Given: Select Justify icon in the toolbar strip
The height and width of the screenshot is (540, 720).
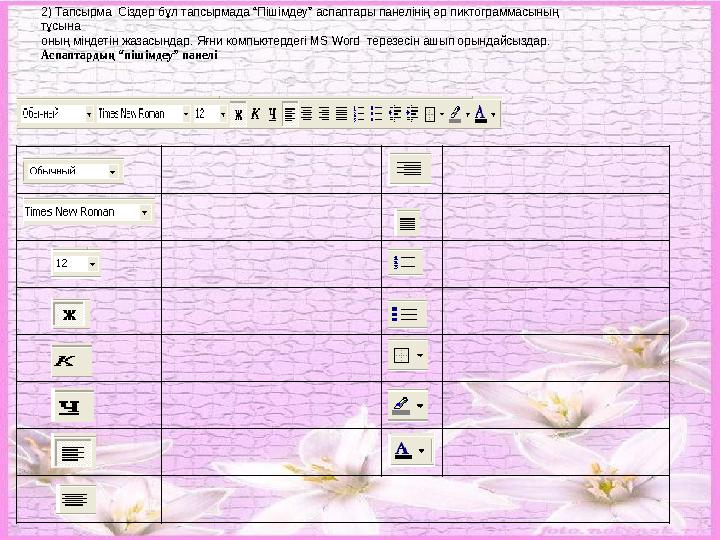Looking at the screenshot, I should coord(341,113).
